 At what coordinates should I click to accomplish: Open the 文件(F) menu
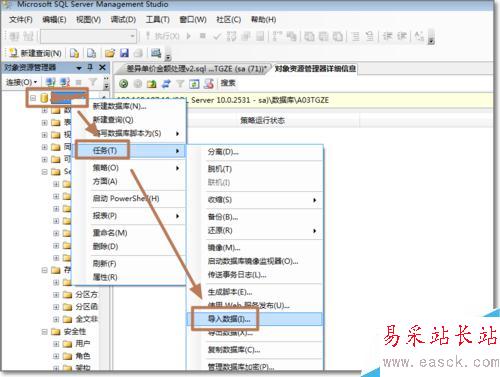point(21,20)
